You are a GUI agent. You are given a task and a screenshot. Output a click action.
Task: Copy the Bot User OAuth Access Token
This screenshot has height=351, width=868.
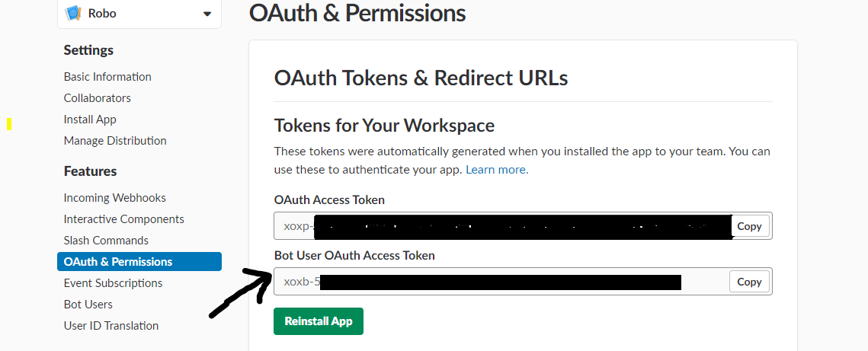pyautogui.click(x=749, y=282)
